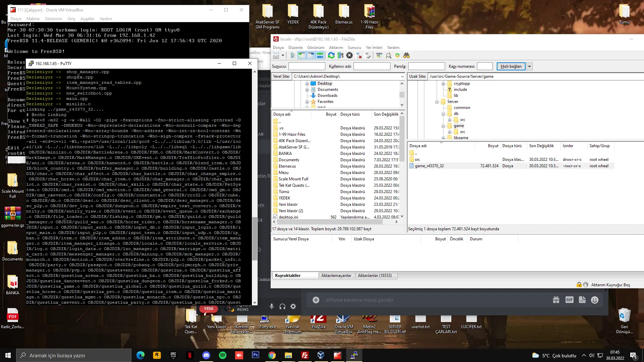Expand cryptopp folder in remote tree
This screenshot has width=644, height=362.
pos(443,84)
